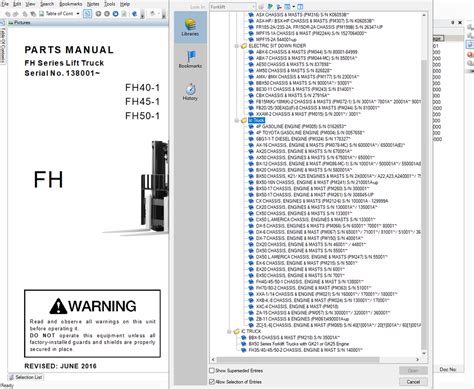Collapse the IC TRUCK folder node
Viewport: 474px width, 389px height.
[x=229, y=331]
